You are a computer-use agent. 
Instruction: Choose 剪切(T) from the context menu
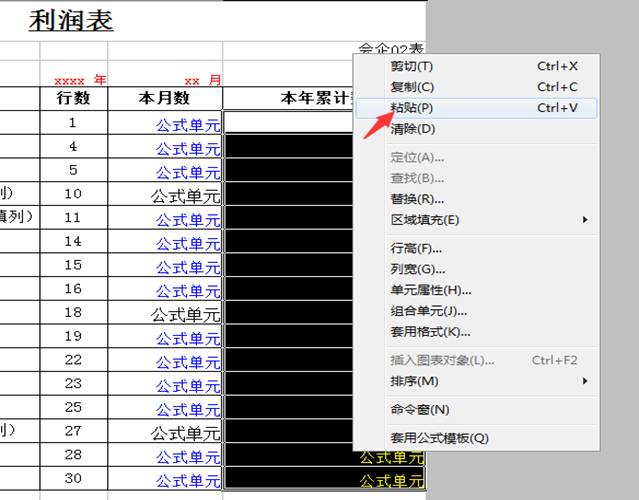411,66
